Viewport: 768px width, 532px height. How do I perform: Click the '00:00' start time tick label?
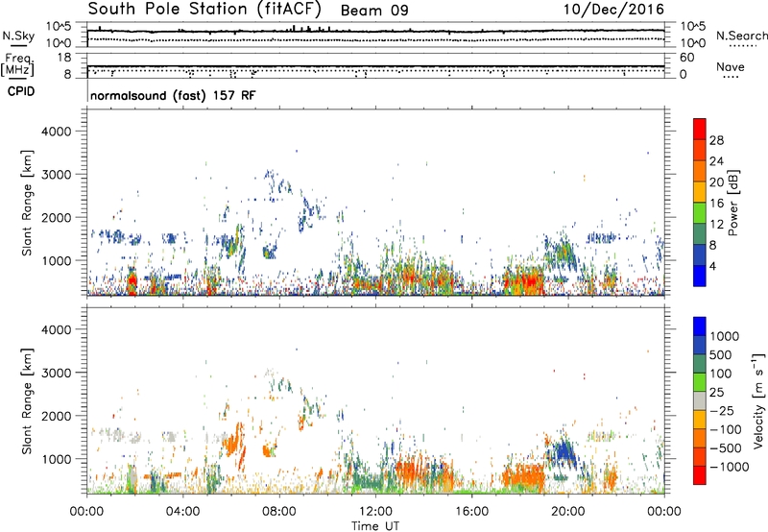tap(86, 512)
